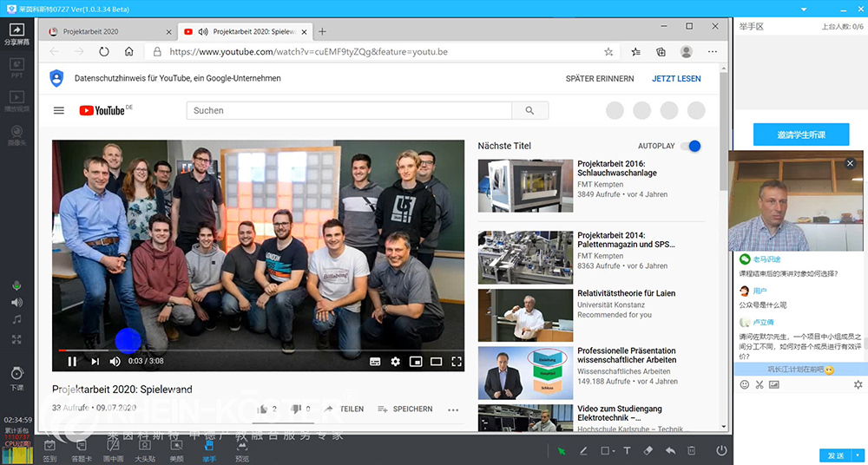Open the 预览 preview tool
868x465 pixels.
click(x=242, y=450)
